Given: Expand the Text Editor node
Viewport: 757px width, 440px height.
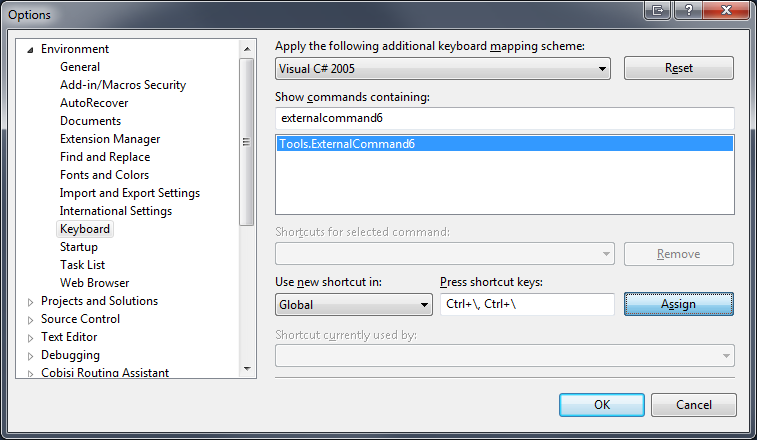Looking at the screenshot, I should [30, 338].
